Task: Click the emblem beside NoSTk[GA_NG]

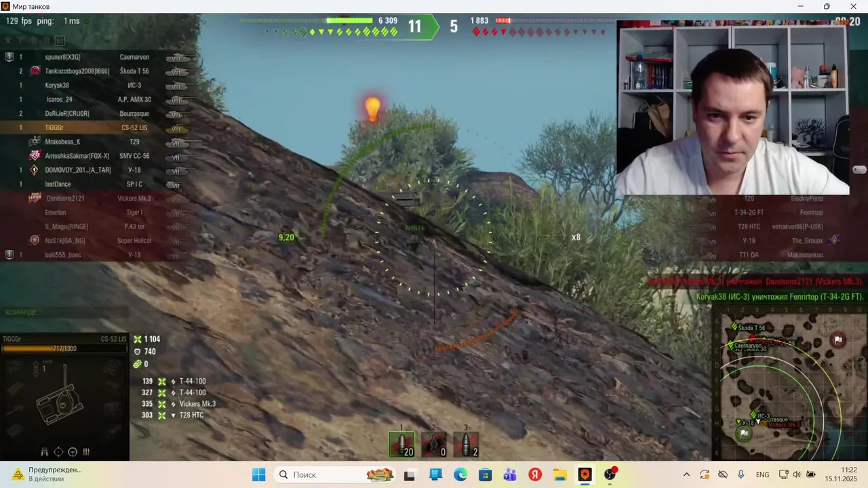Action: coord(35,241)
